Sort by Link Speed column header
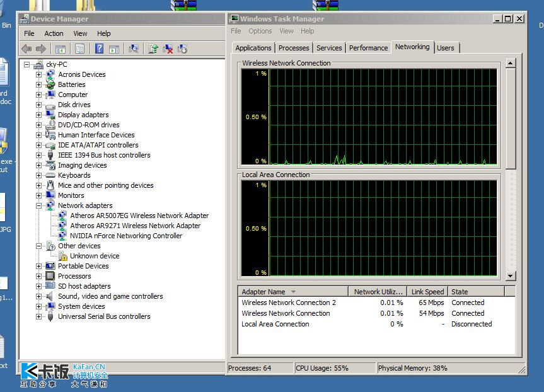This screenshot has height=392, width=544. [x=427, y=292]
